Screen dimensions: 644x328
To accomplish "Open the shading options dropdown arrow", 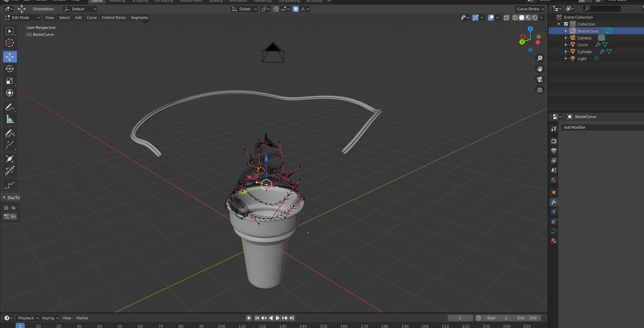I will [542, 18].
